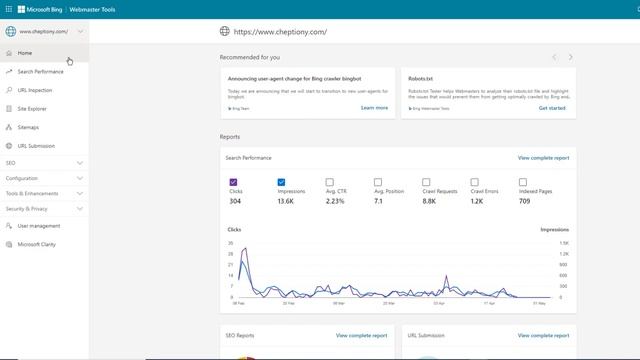Open the site selector dropdown chevron
The height and width of the screenshot is (360, 640).
tap(80, 31)
